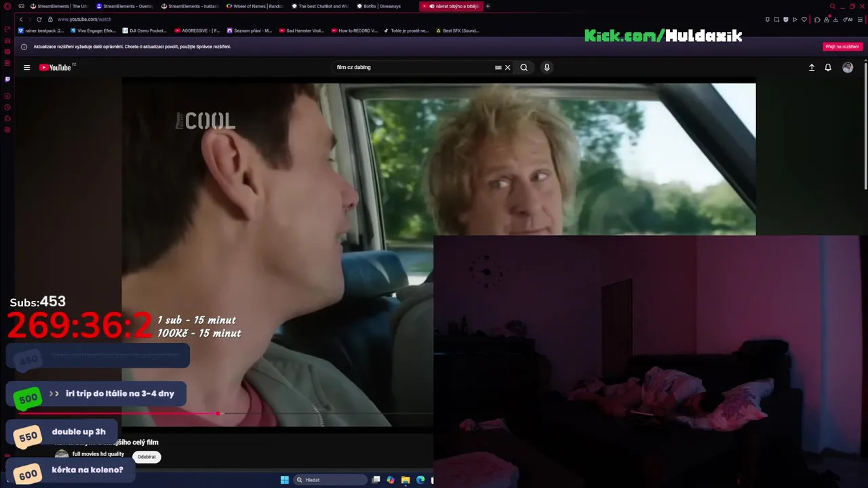Open the Windows Start button
This screenshot has height=488, width=868.
click(285, 480)
